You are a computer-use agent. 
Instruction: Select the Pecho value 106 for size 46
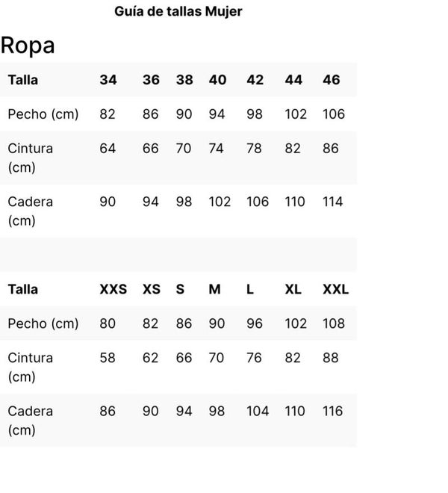tap(334, 114)
